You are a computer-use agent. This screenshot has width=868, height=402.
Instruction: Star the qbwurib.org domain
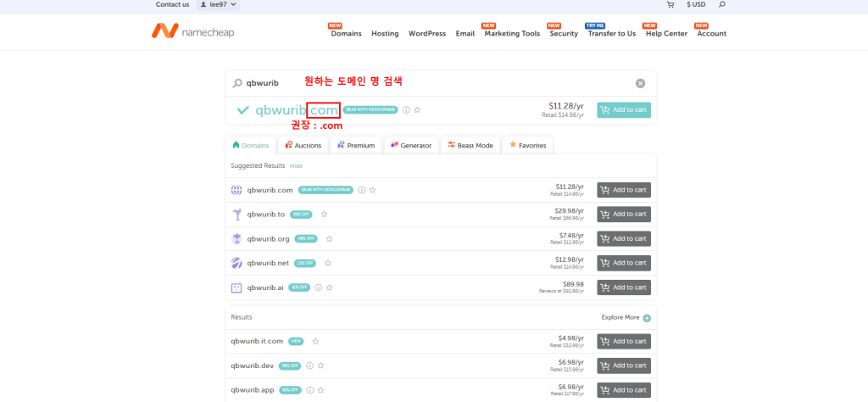coord(330,238)
